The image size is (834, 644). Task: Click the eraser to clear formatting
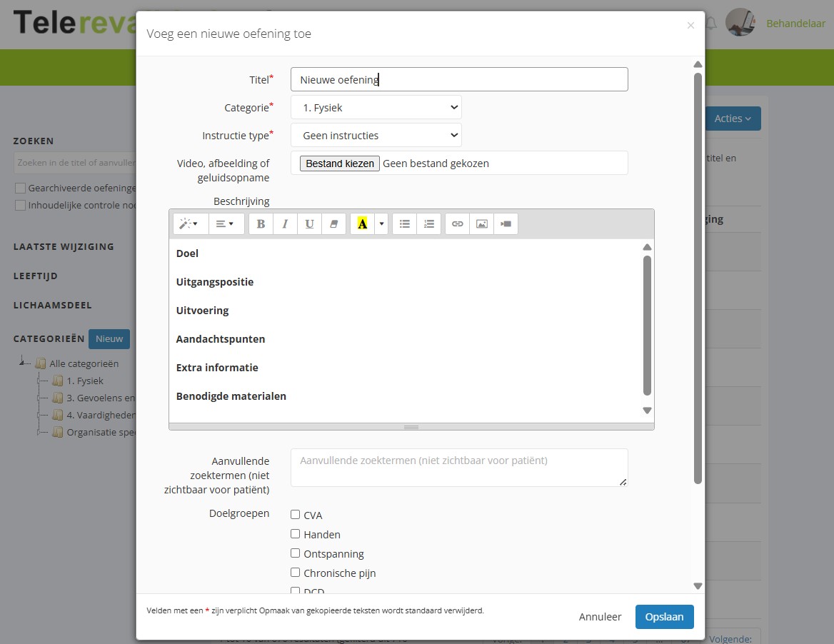coord(333,224)
